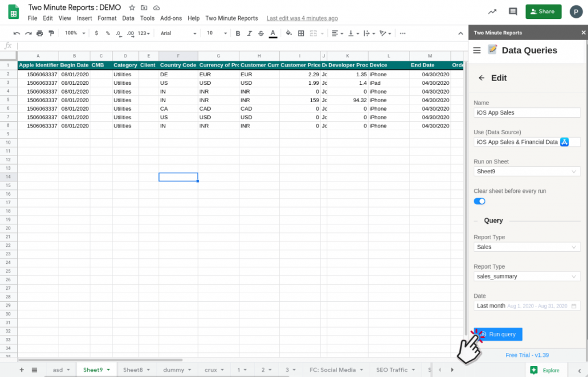
Task: Click the print icon
Action: point(40,33)
